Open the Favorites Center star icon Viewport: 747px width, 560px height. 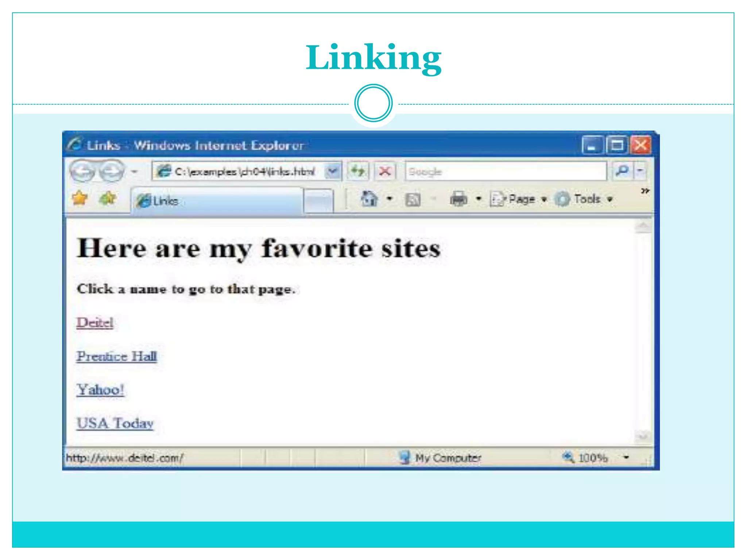coord(80,198)
